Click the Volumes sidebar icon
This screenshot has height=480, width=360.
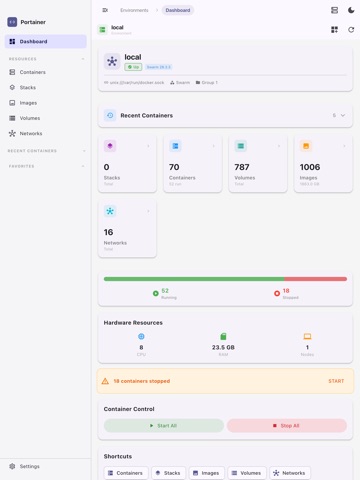[x=12, y=118]
